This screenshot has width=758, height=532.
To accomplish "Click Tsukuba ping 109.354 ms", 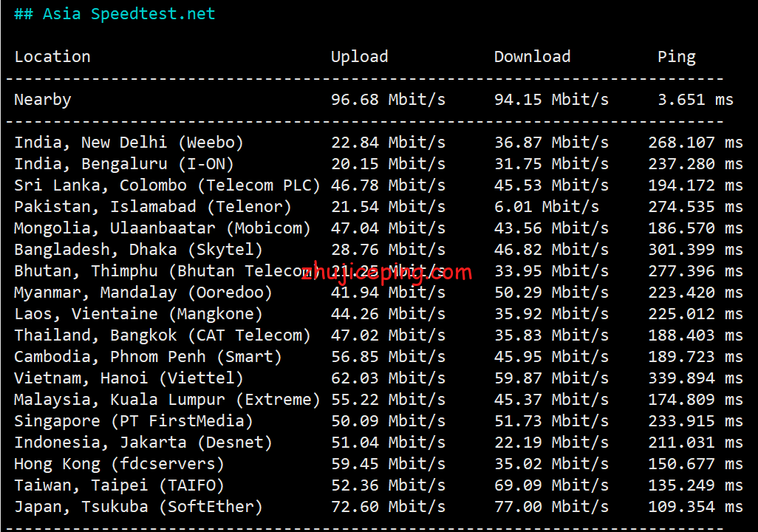I will point(695,507).
